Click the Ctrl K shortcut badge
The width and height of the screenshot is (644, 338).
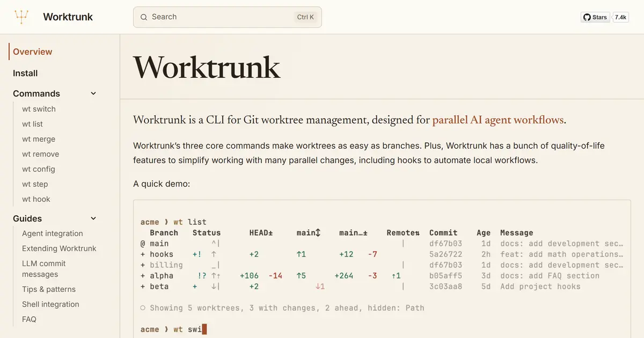coord(305,17)
